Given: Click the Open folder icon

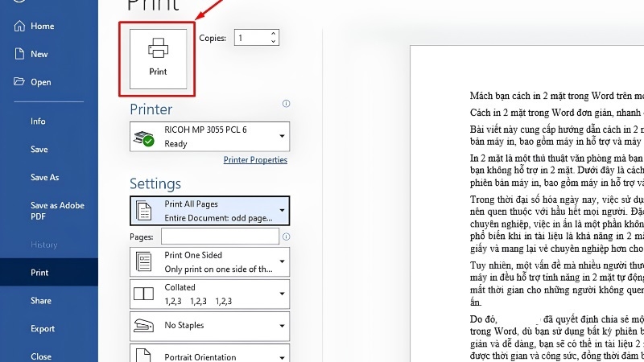Looking at the screenshot, I should (19, 81).
